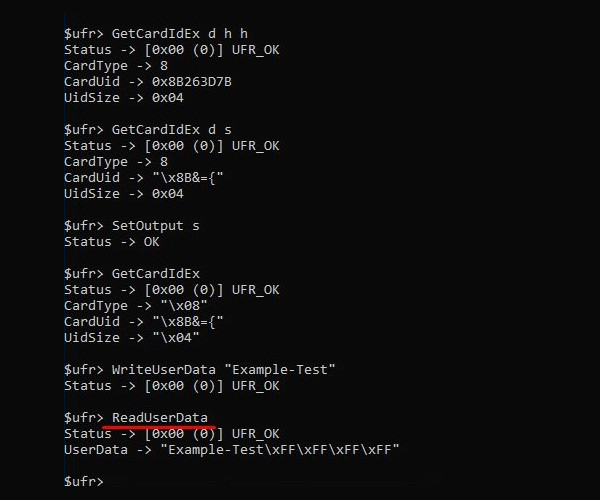Click the GetCardIdEx d h h command
This screenshot has height=500, width=600.
(179, 34)
